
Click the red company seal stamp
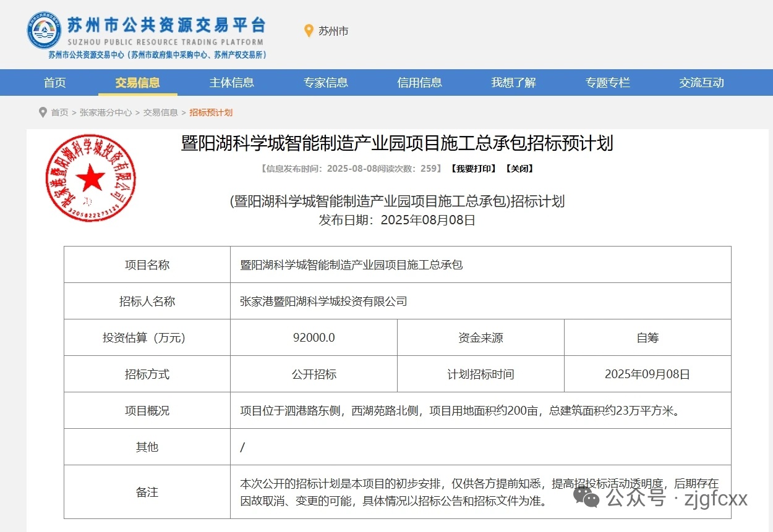91,178
